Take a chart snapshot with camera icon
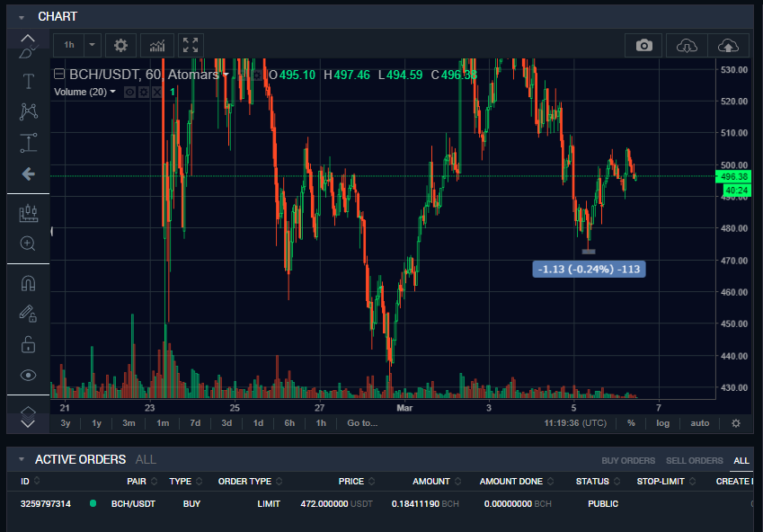The width and height of the screenshot is (763, 532). 643,46
